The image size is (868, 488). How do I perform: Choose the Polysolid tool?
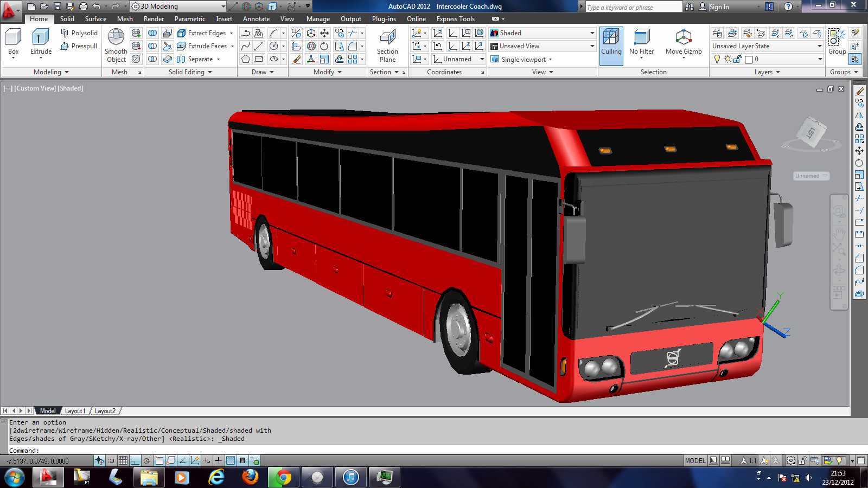click(79, 33)
